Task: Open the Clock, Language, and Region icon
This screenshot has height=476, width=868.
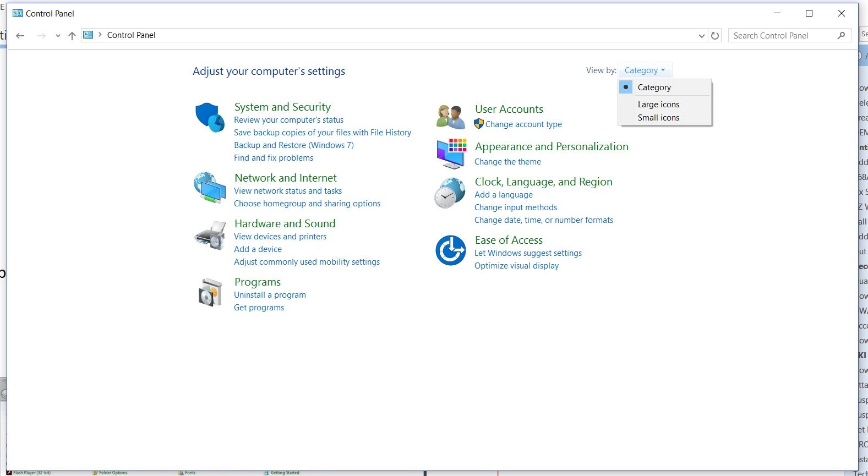Action: pyautogui.click(x=450, y=193)
